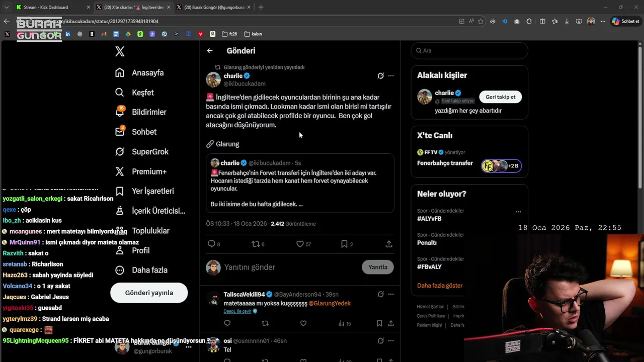Open browser settings three-dots menu

pos(603,21)
